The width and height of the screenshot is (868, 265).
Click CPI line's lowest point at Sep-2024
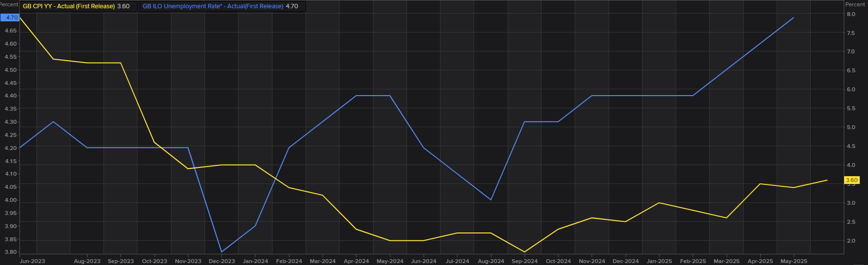(x=525, y=252)
